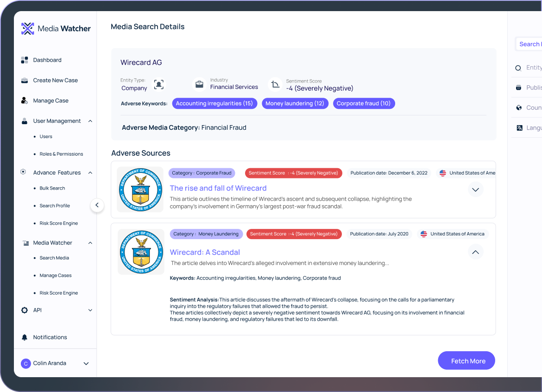Open Search Media
The image size is (542, 392).
(54, 258)
